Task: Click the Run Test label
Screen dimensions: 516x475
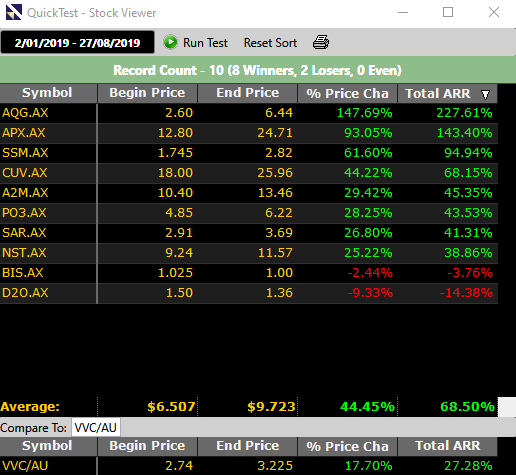Action: pyautogui.click(x=205, y=43)
